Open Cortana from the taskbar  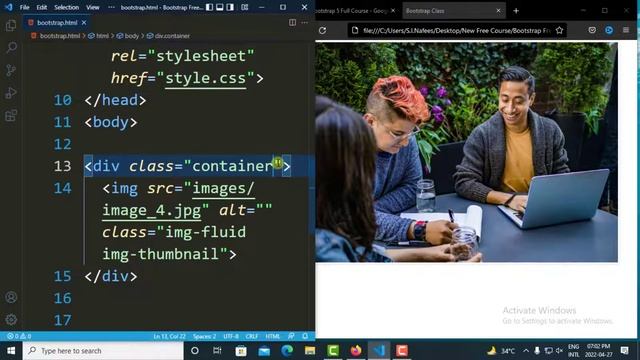(195, 351)
